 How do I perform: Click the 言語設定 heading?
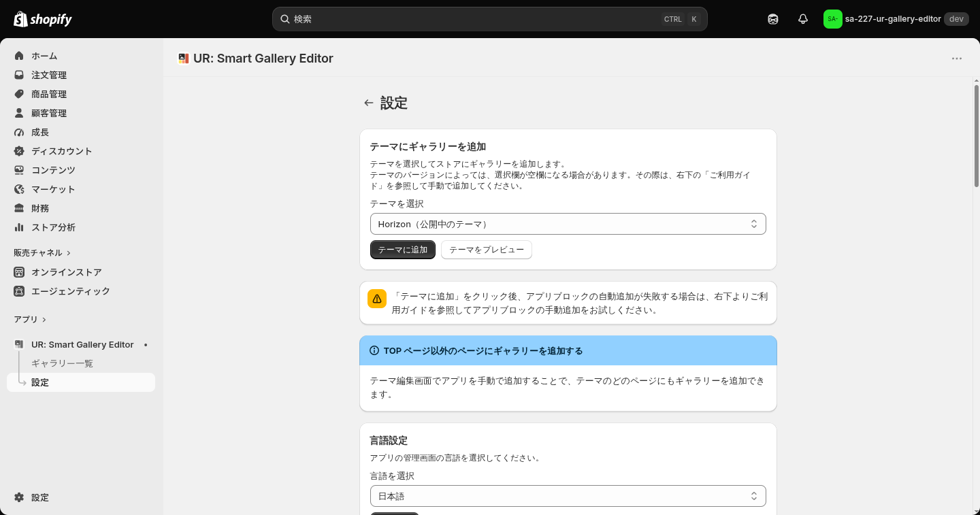(389, 441)
